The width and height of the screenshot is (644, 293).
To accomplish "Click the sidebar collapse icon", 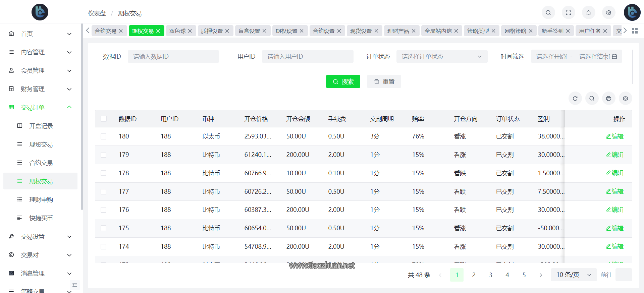I will [74, 285].
